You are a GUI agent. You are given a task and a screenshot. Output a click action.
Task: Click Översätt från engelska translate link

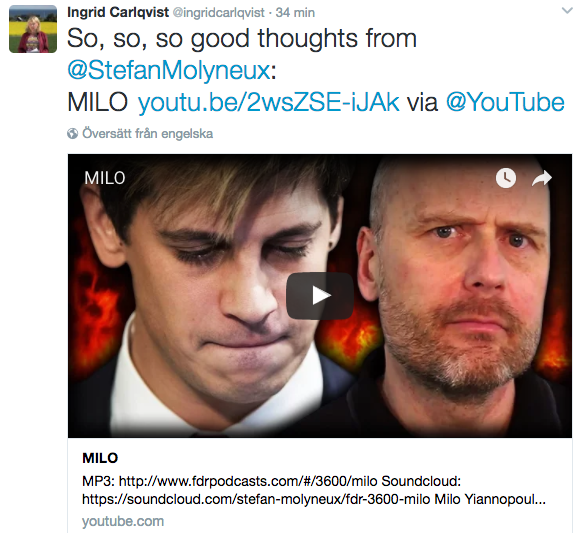pos(147,133)
